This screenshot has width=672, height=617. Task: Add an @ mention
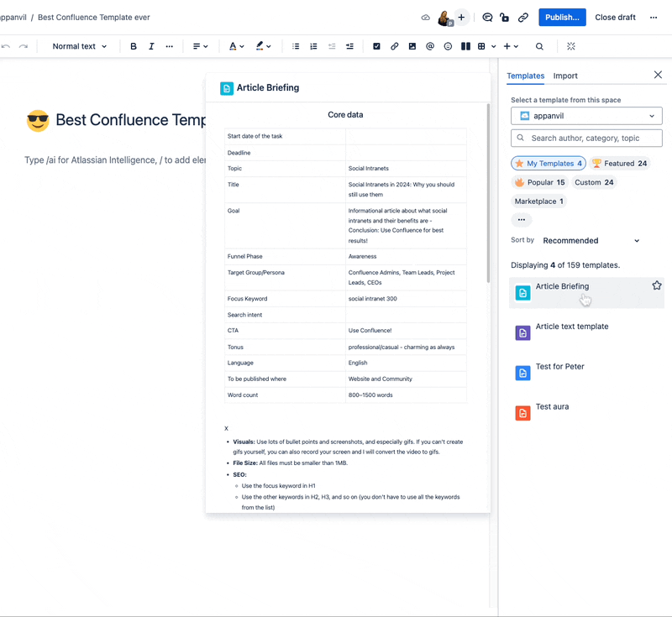point(429,46)
